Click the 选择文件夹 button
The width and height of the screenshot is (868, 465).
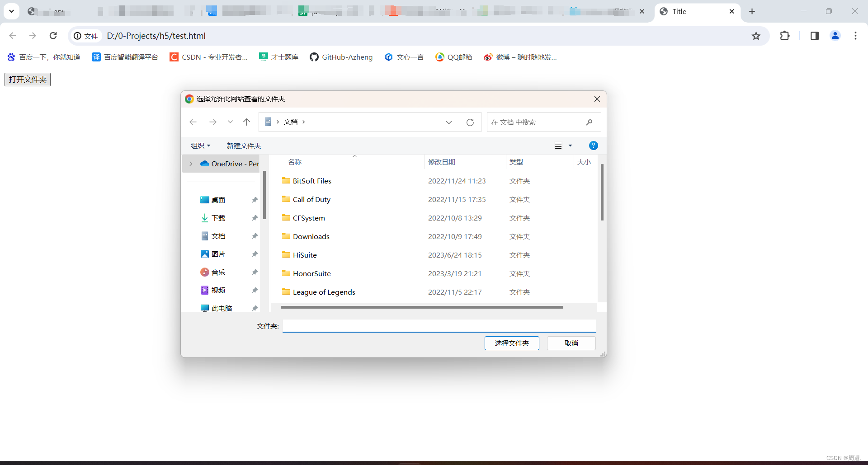pos(511,343)
